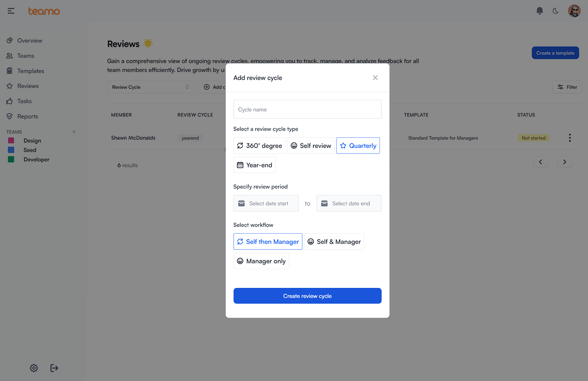This screenshot has height=381, width=588.
Task: Select the Manager only workflow
Action: 261,261
